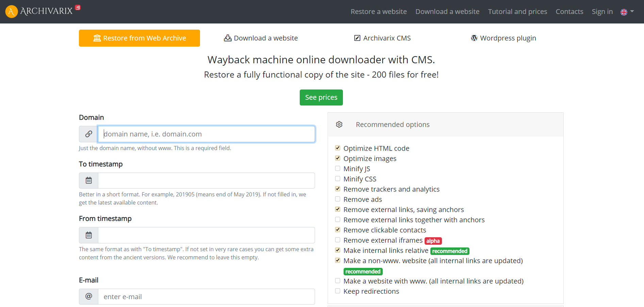The height and width of the screenshot is (307, 644).
Task: Click the recommended badge after internal links relative
Action: 450,251
